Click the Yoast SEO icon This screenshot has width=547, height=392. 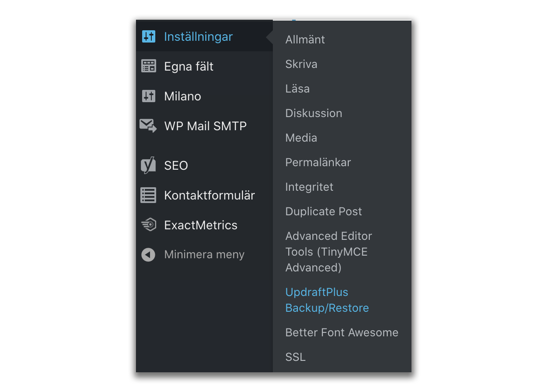pyautogui.click(x=148, y=166)
